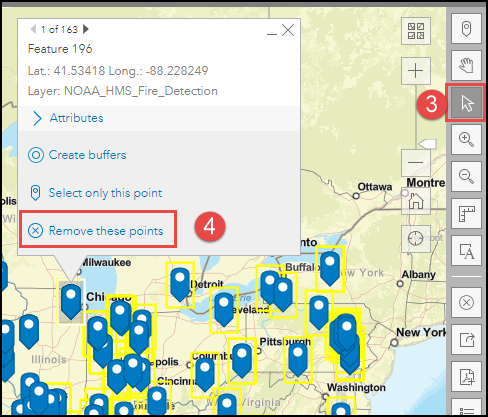
Task: Click Remove these points
Action: point(96,231)
